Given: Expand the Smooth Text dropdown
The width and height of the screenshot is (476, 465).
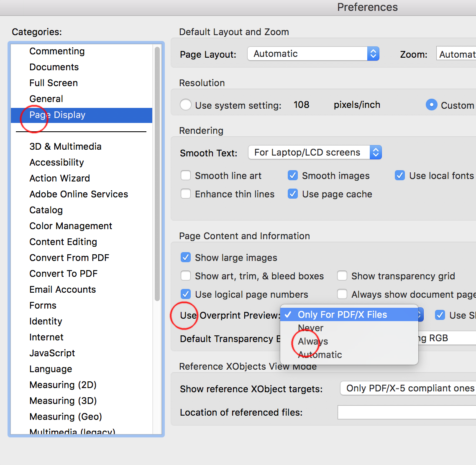Looking at the screenshot, I should tap(315, 152).
